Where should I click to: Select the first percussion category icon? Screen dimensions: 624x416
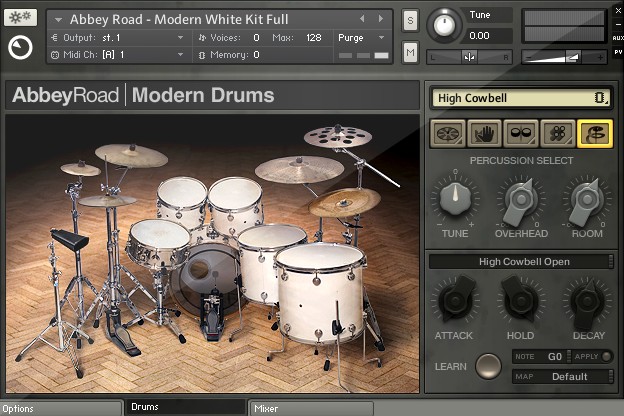(448, 133)
